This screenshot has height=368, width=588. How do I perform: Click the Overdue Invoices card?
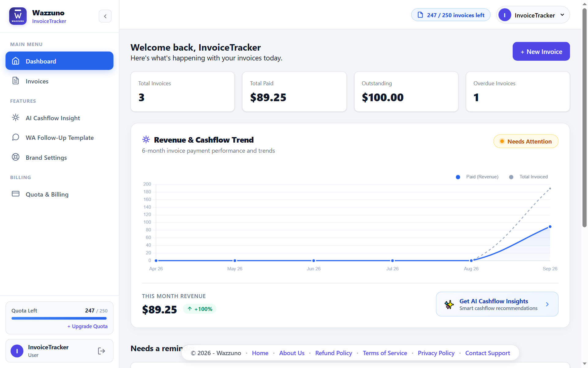pyautogui.click(x=518, y=92)
